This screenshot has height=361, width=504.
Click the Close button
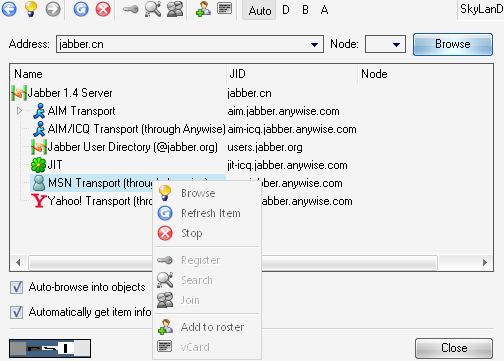point(454,348)
